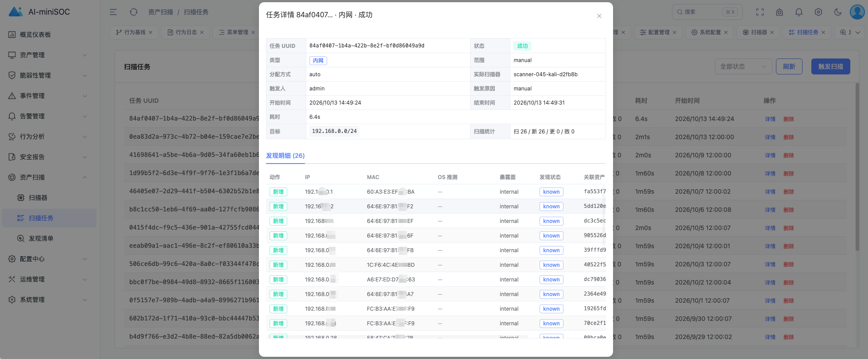This screenshot has height=359, width=868.
Task: Click the AI-miniSOC logo icon
Action: [x=15, y=12]
